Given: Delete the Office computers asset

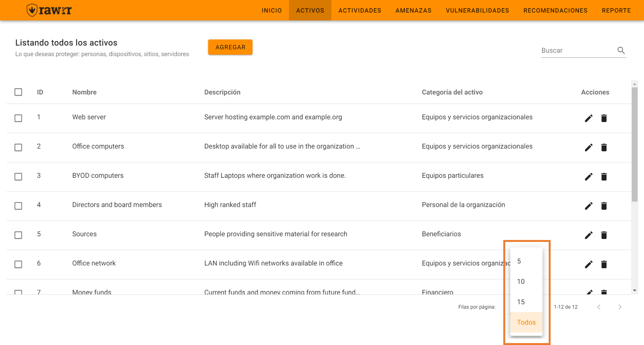Looking at the screenshot, I should click(x=604, y=148).
